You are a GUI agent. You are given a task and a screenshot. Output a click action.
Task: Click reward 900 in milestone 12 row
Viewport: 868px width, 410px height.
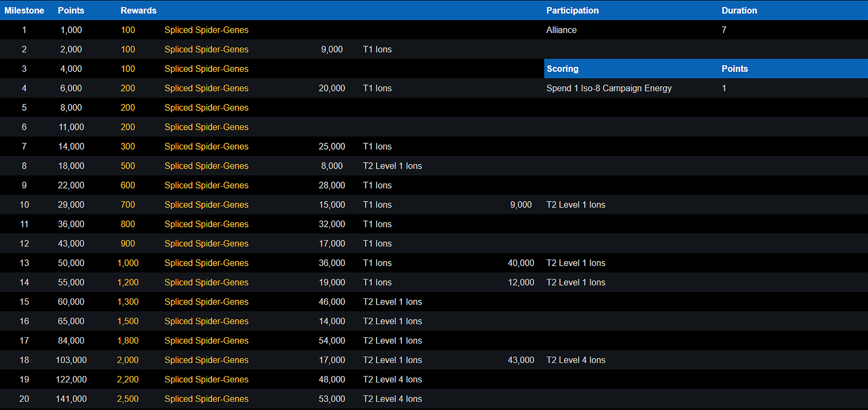128,244
